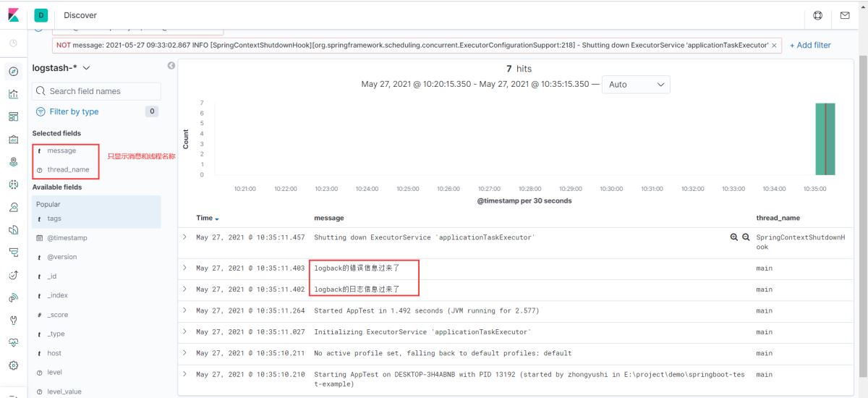Open Management via the gear icon
Viewport: 868px width, 398px height.
pyautogui.click(x=13, y=365)
